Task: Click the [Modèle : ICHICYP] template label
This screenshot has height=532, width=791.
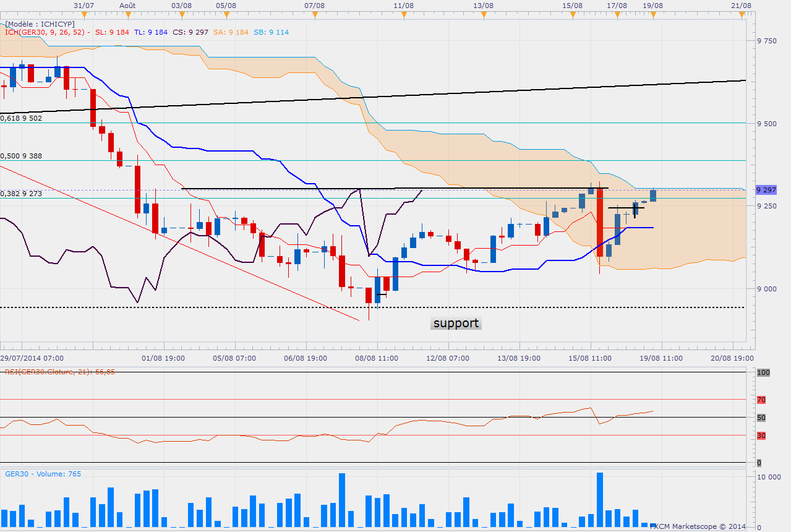Action: tap(40, 24)
